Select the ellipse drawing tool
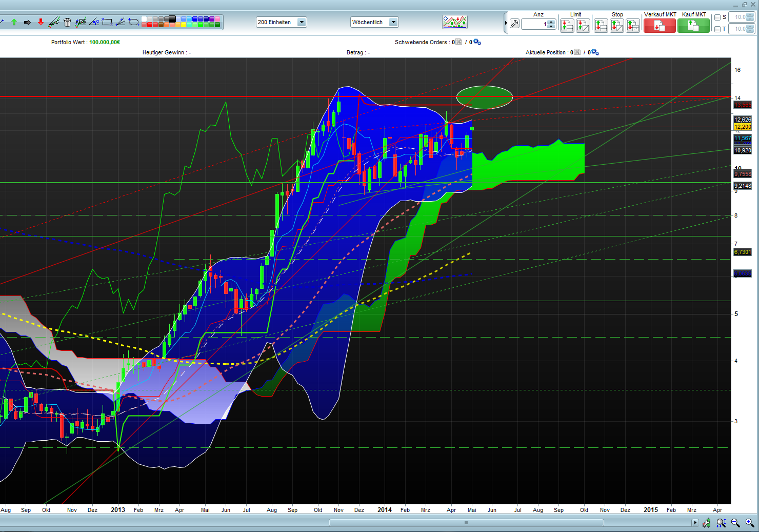Image resolution: width=759 pixels, height=532 pixels. click(x=134, y=22)
